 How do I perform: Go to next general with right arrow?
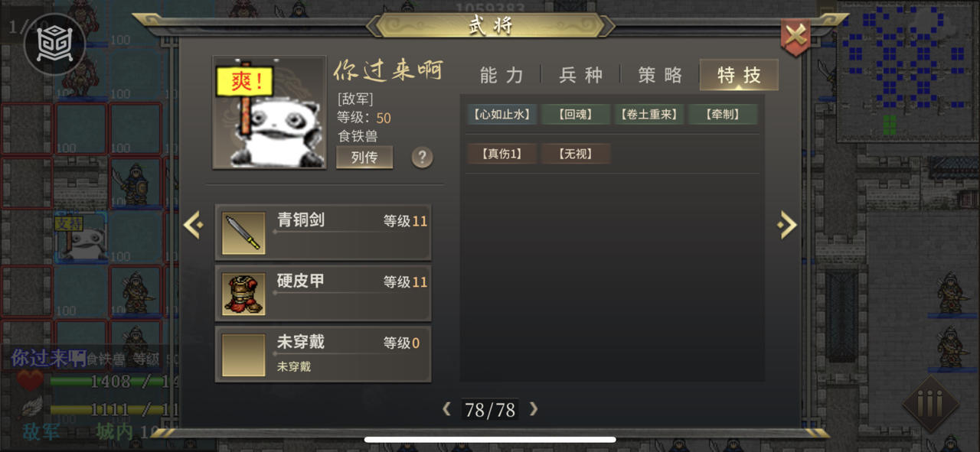click(786, 225)
